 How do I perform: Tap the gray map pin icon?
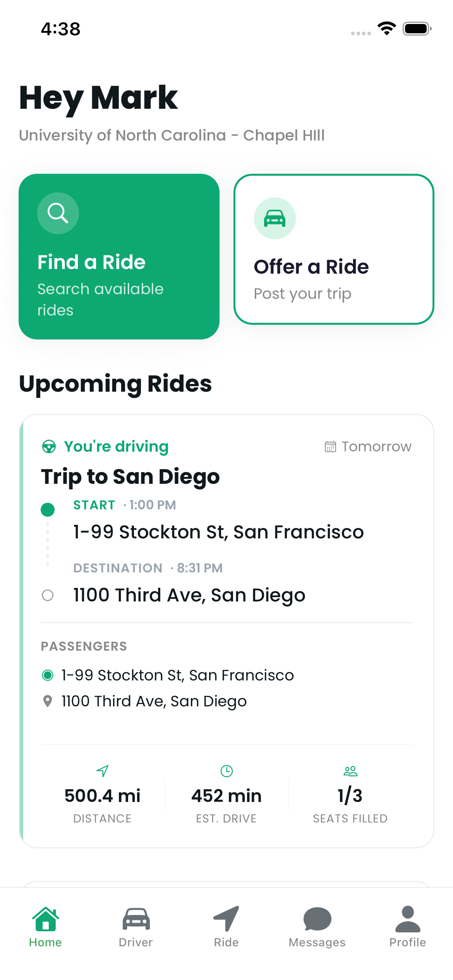tap(48, 701)
